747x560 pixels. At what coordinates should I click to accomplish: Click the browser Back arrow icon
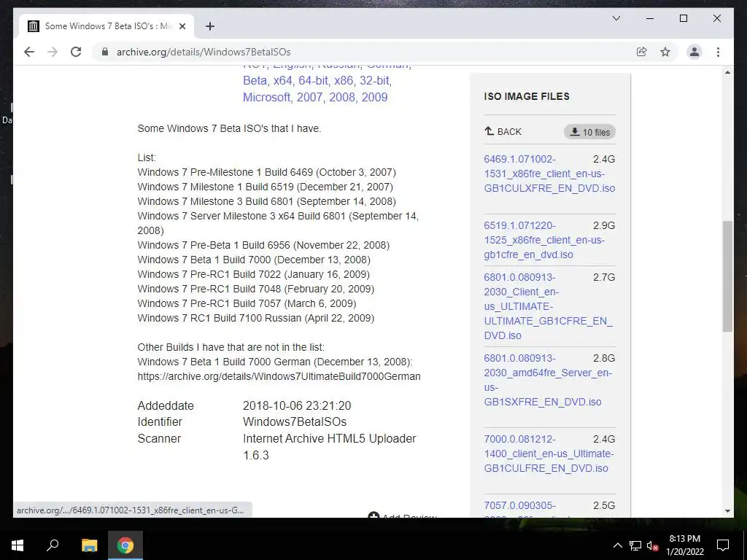pos(29,52)
